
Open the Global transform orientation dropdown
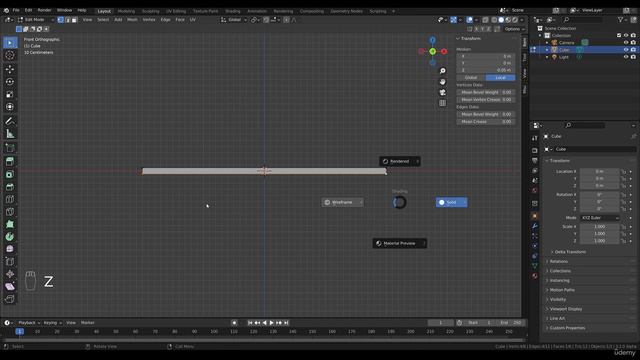click(234, 20)
